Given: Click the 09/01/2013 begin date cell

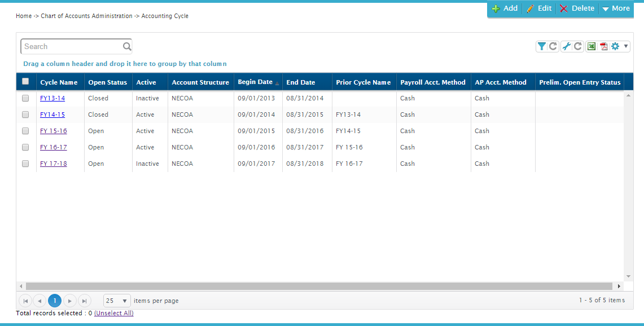Looking at the screenshot, I should pyautogui.click(x=256, y=98).
